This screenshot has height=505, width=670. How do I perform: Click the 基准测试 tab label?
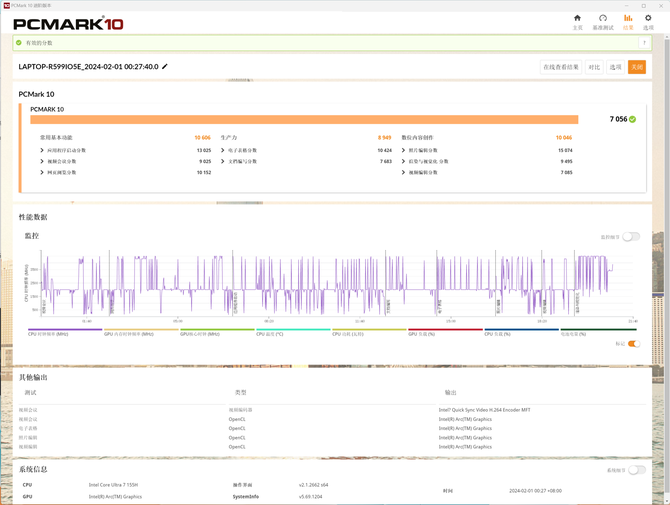click(x=602, y=28)
